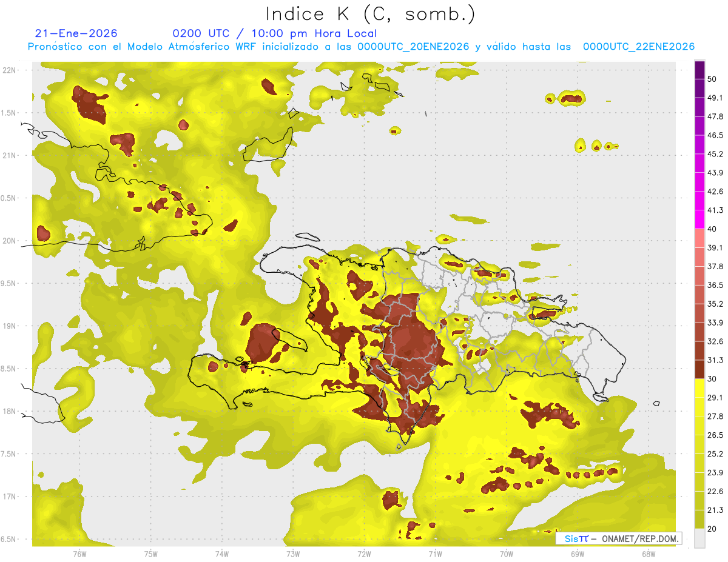Click the olive 20–21.3 colorbar swatch
The height and width of the screenshot is (562, 728).
click(x=699, y=520)
